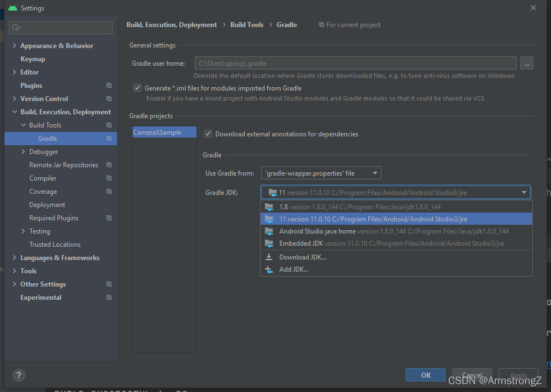Click the copy-settings icon next to Plugins

click(x=109, y=85)
